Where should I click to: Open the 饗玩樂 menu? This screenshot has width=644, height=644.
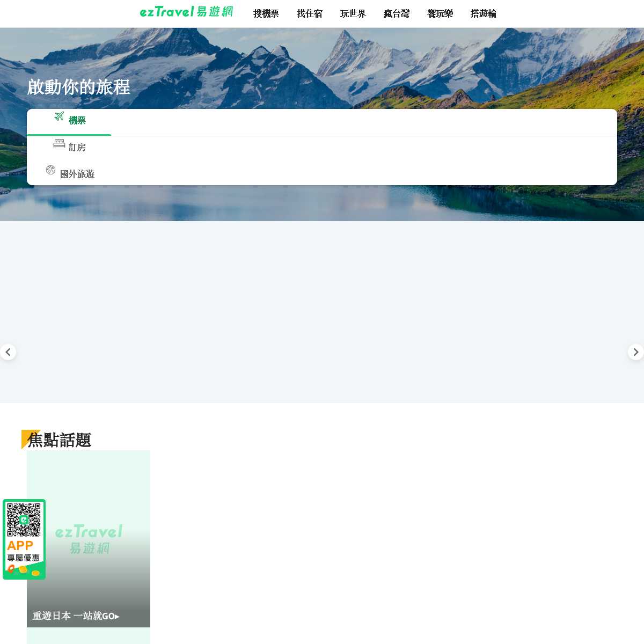pyautogui.click(x=440, y=13)
